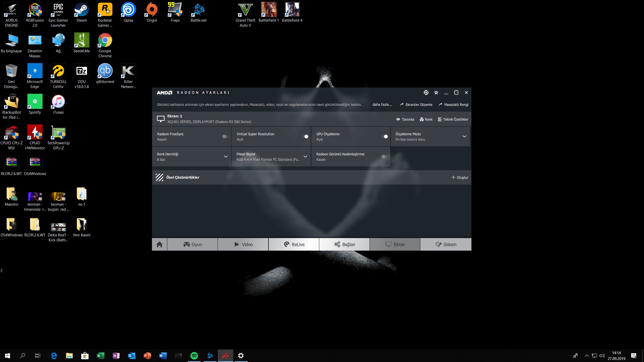Expand Renk Derinliği dropdown options

(x=226, y=156)
